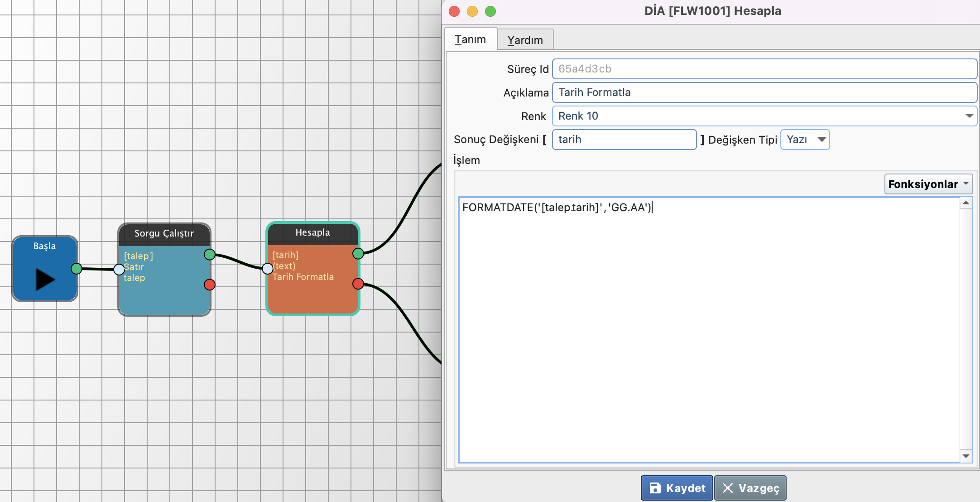Click Sorgu Çalıştır node's input connector circle

(119, 270)
